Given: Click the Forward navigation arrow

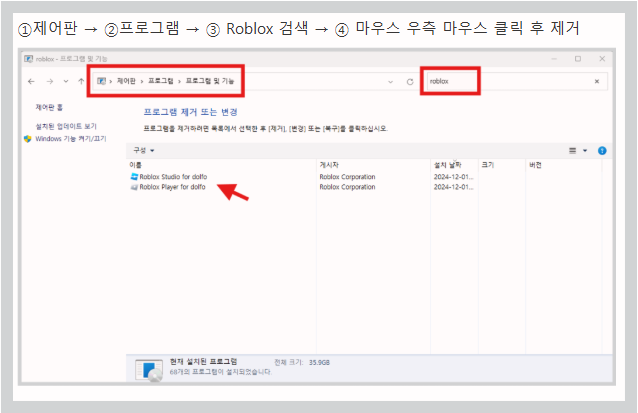Looking at the screenshot, I should [50, 81].
